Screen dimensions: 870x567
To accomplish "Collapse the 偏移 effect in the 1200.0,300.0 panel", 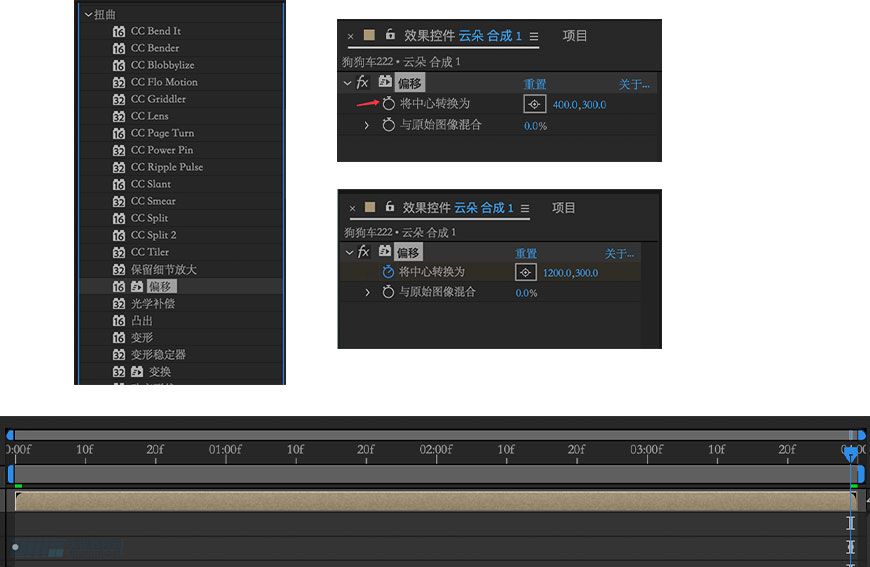I will point(349,252).
